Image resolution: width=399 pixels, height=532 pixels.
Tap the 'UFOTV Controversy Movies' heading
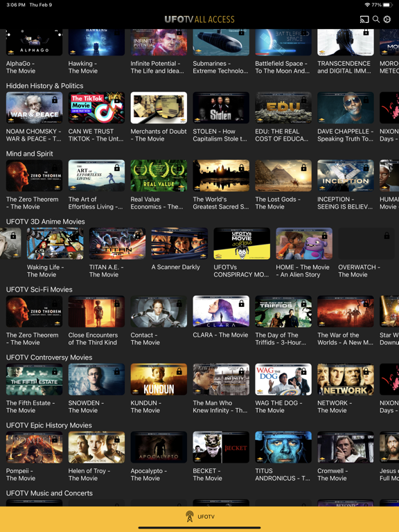pyautogui.click(x=49, y=357)
